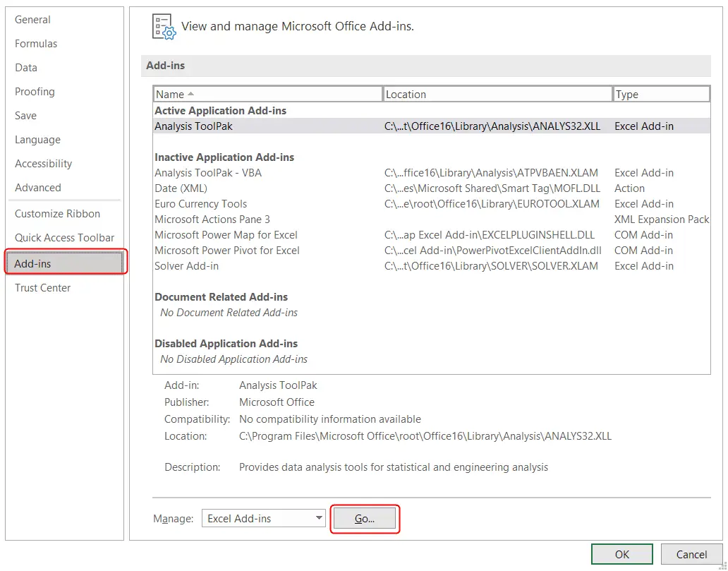
Task: Sort add-ins by Name column header
Action: [267, 95]
